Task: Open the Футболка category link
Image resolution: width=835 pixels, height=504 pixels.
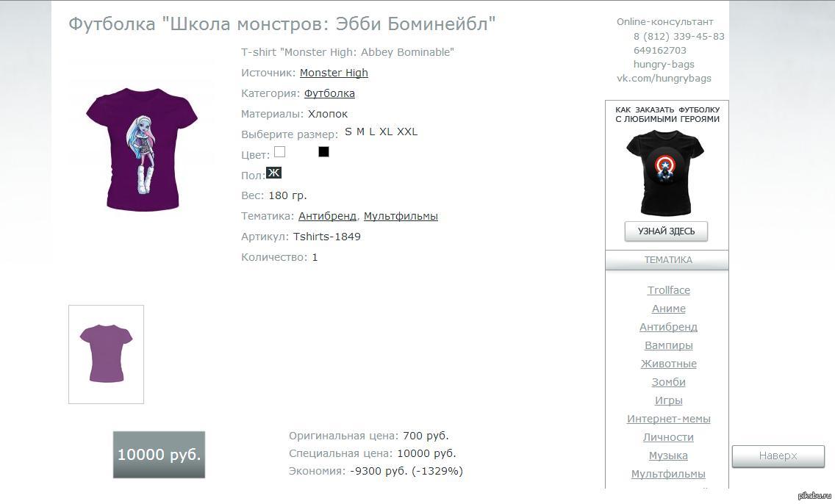Action: pyautogui.click(x=329, y=93)
